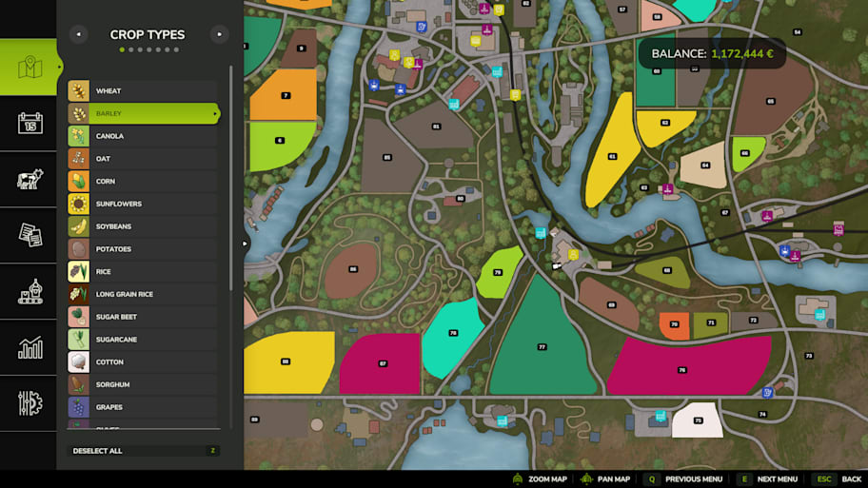The height and width of the screenshot is (488, 868).
Task: Select the first page indicator dot
Action: [x=123, y=49]
